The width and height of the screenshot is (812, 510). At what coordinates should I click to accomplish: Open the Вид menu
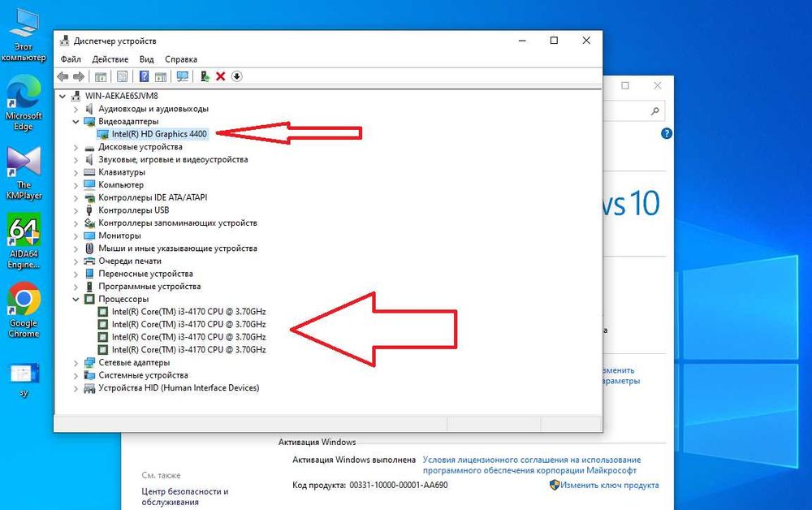146,59
